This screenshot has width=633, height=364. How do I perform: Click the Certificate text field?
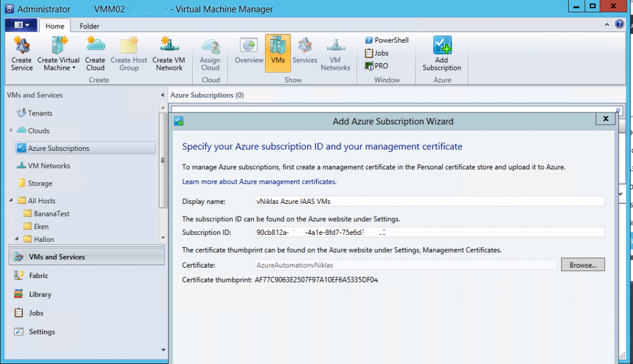(406, 265)
